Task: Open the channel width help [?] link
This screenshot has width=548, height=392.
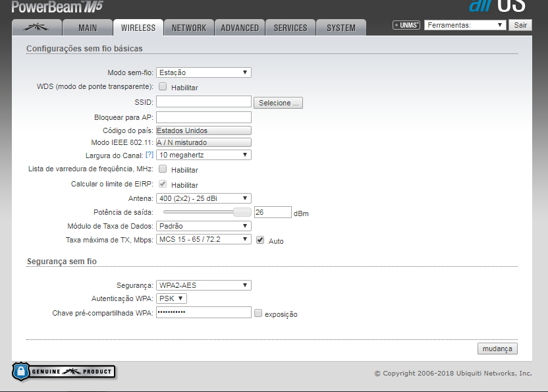Action: coord(150,155)
